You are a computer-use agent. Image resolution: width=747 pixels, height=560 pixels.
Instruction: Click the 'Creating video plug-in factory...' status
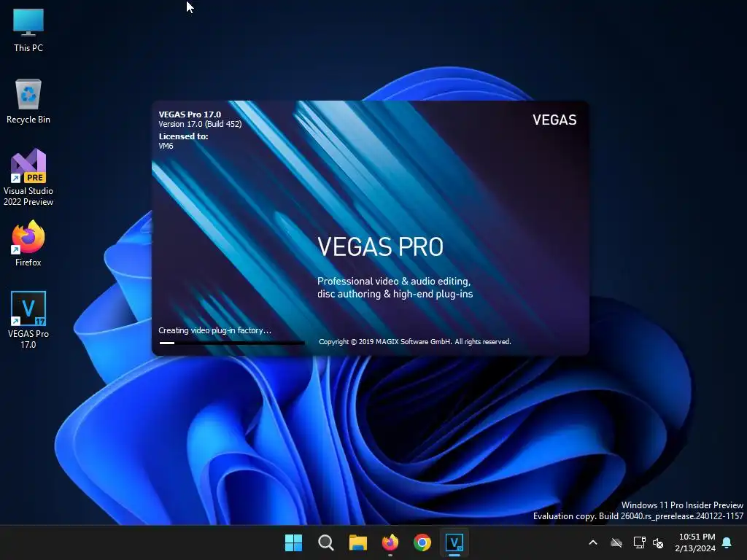point(215,330)
